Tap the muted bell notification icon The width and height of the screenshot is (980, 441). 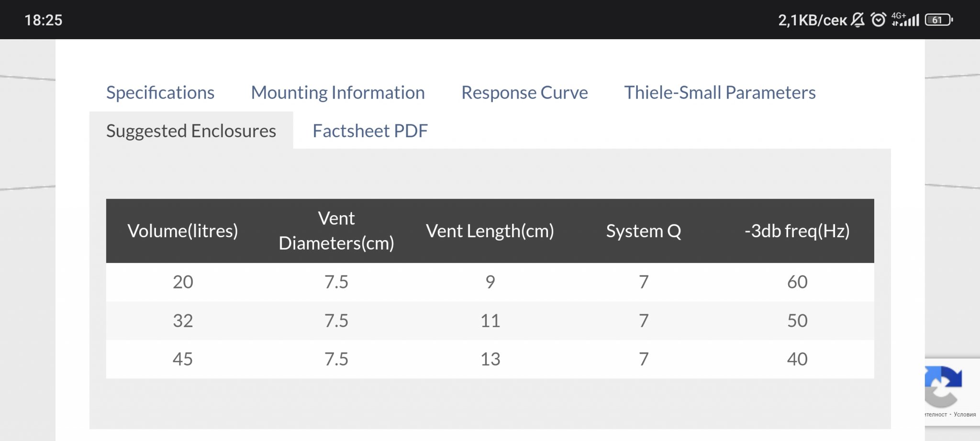(858, 20)
